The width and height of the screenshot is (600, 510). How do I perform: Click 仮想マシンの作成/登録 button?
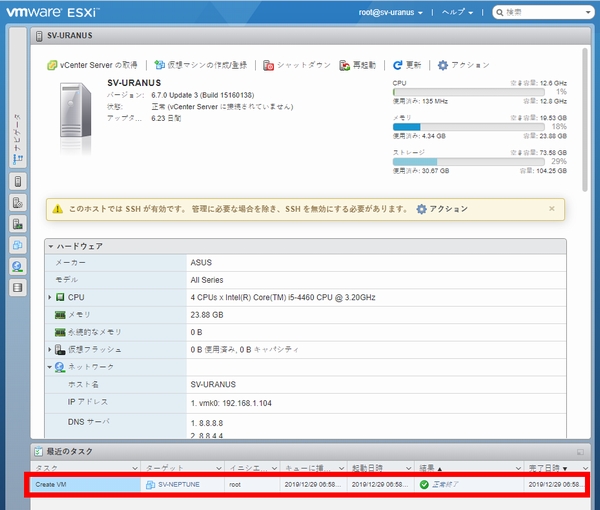coord(201,65)
